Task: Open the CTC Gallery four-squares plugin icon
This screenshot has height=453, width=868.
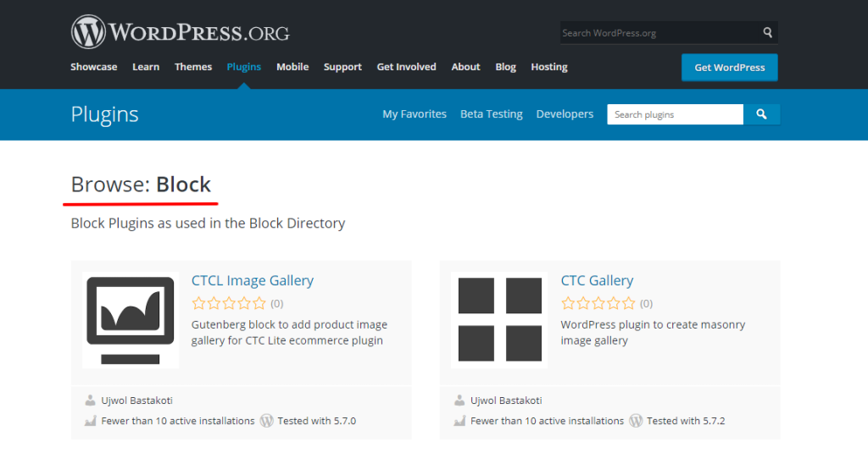Action: point(499,320)
